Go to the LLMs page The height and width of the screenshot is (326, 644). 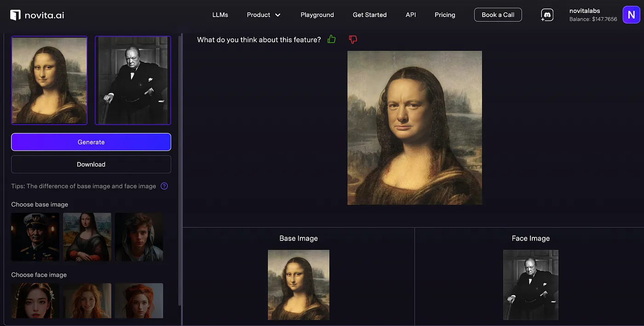(x=220, y=15)
